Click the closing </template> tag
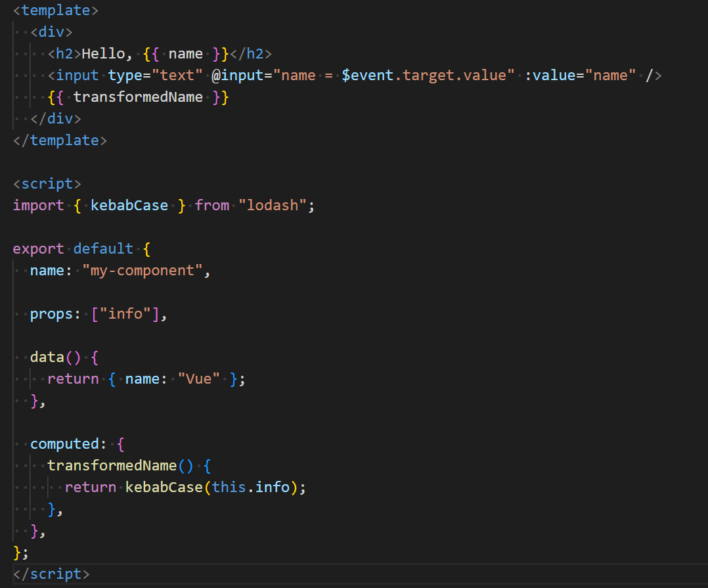The width and height of the screenshot is (708, 588). (x=60, y=141)
